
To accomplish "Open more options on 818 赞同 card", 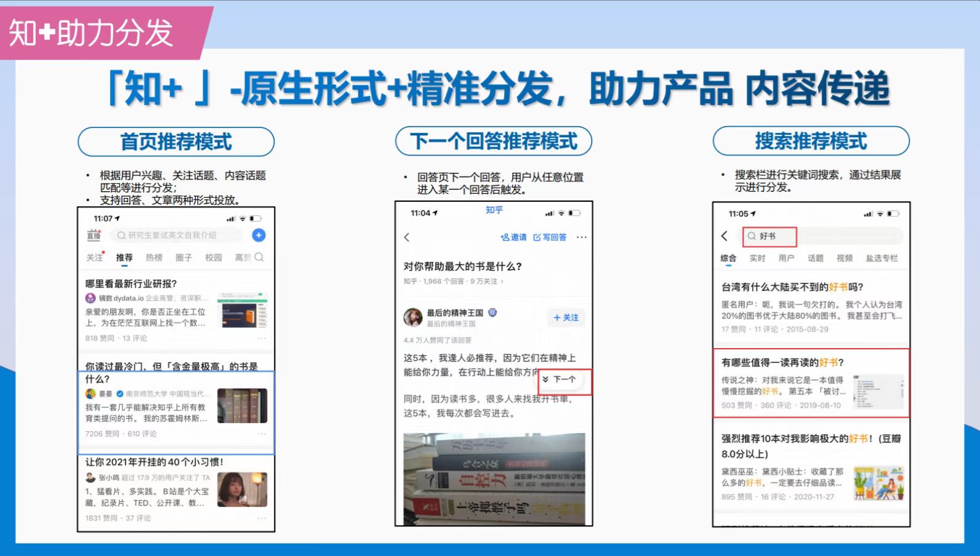I will [x=262, y=338].
